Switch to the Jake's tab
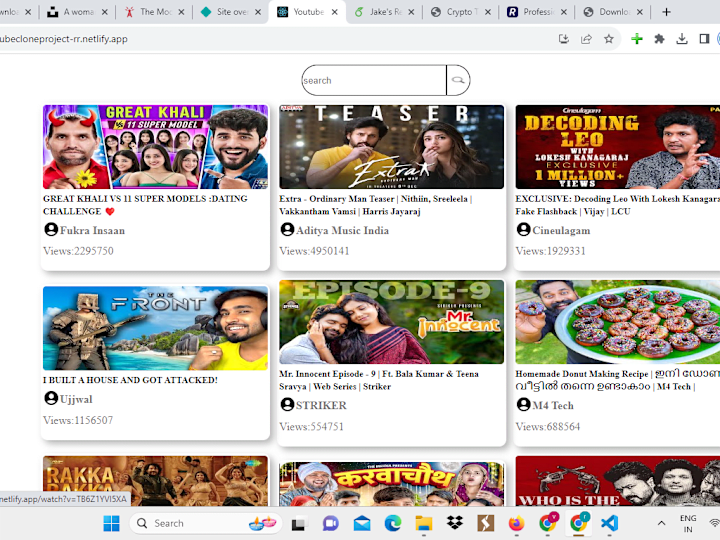720x540 pixels. point(378,12)
